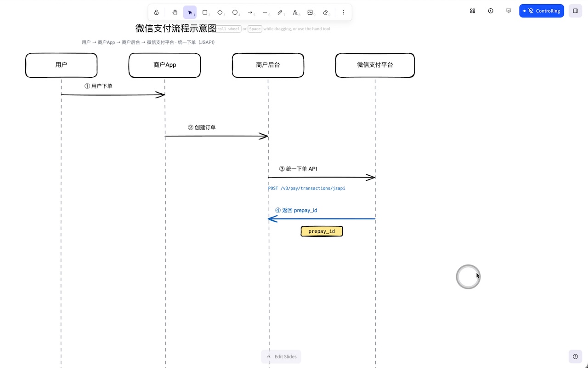The image size is (588, 368).
Task: Select the Selection arrow tool
Action: click(190, 12)
